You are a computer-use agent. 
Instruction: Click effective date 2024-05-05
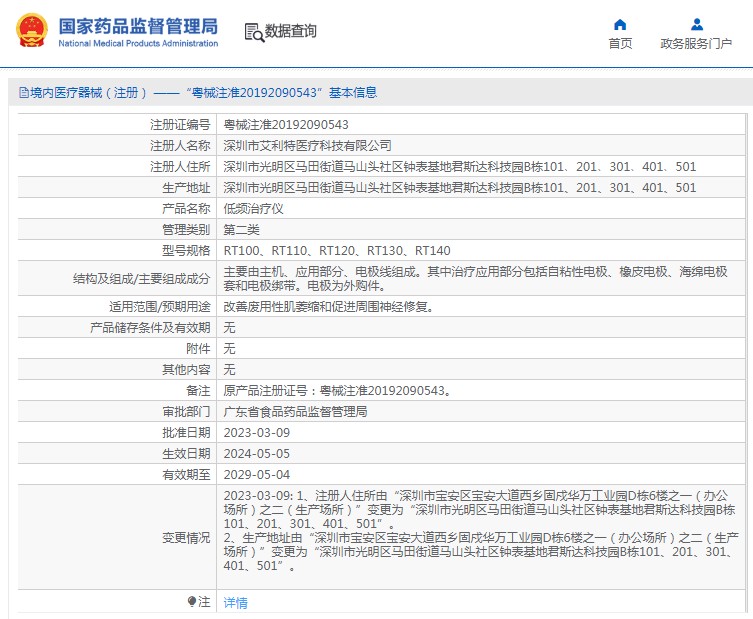pyautogui.click(x=257, y=454)
